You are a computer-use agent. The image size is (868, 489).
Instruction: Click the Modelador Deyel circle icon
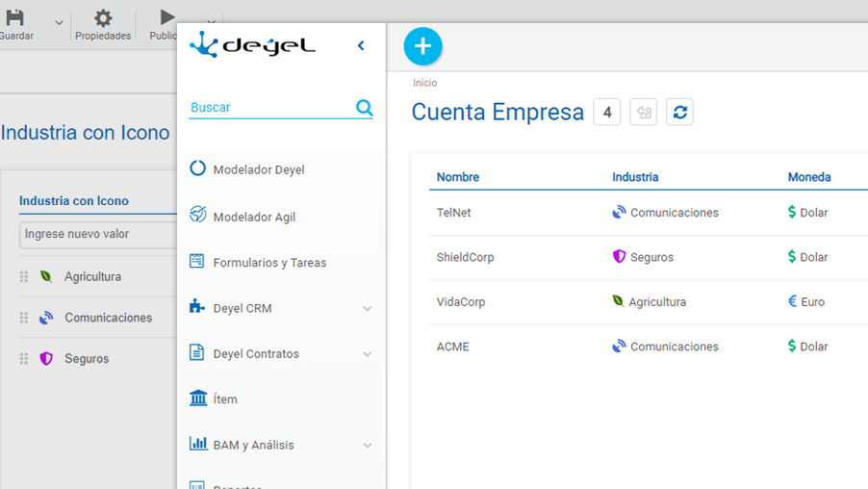click(197, 167)
